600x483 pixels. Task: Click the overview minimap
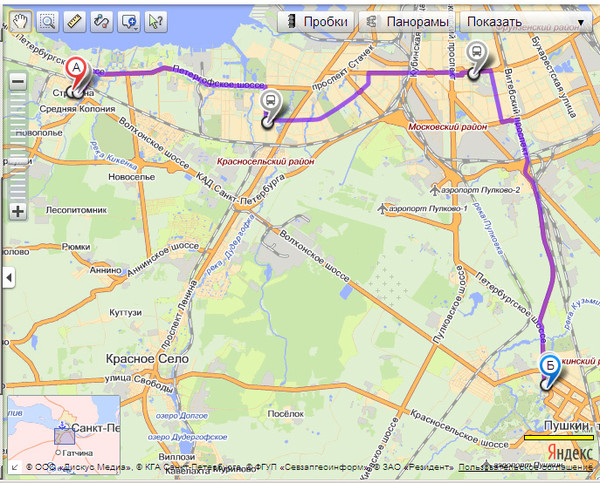pyautogui.click(x=64, y=434)
